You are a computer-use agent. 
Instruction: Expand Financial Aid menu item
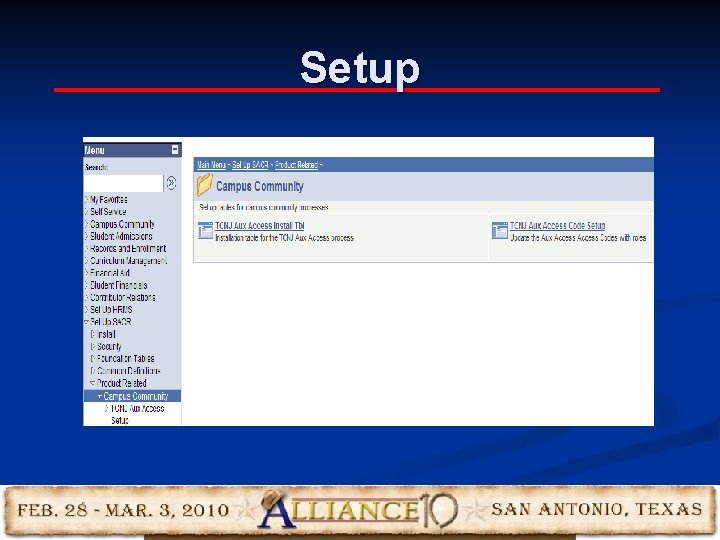coord(109,273)
